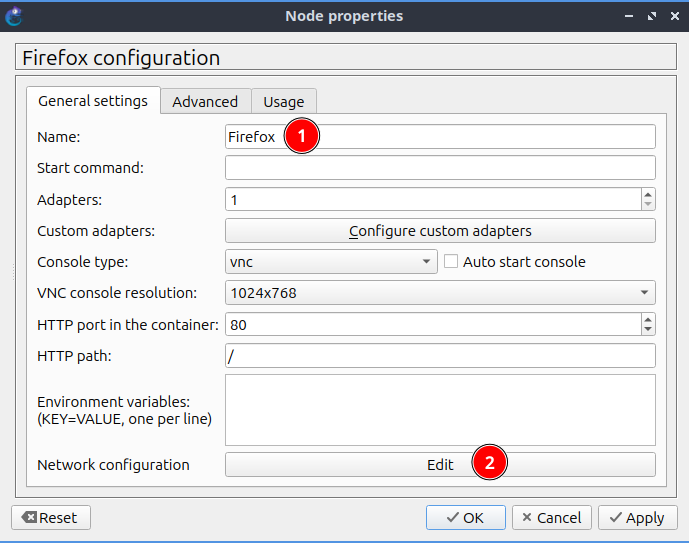Focus the Environment variables text area
The width and height of the screenshot is (689, 545).
pyautogui.click(x=440, y=409)
